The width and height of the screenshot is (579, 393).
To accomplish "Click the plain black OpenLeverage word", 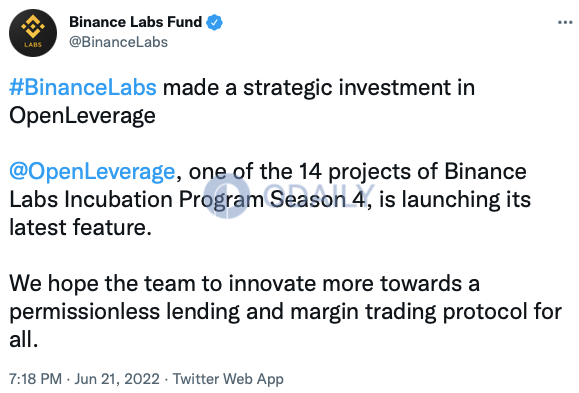I will click(x=82, y=116).
